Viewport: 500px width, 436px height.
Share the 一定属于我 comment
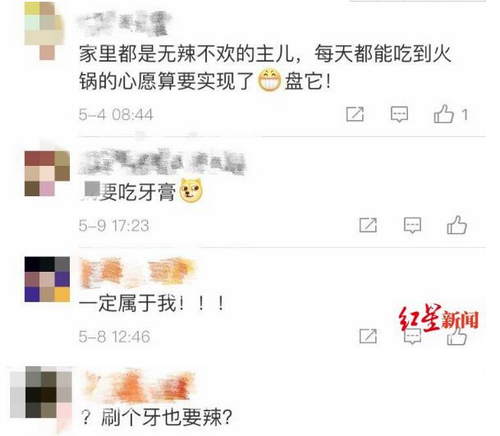(x=368, y=336)
